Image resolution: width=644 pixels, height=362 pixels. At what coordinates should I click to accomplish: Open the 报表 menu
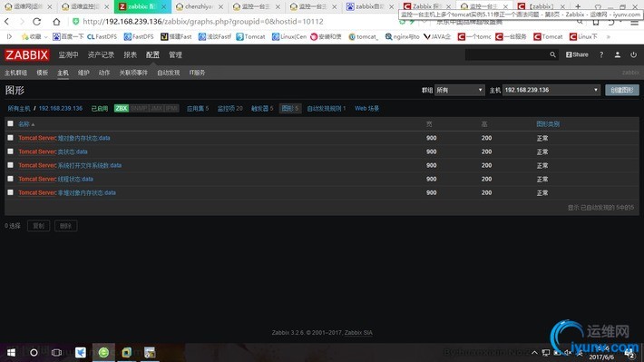131,54
